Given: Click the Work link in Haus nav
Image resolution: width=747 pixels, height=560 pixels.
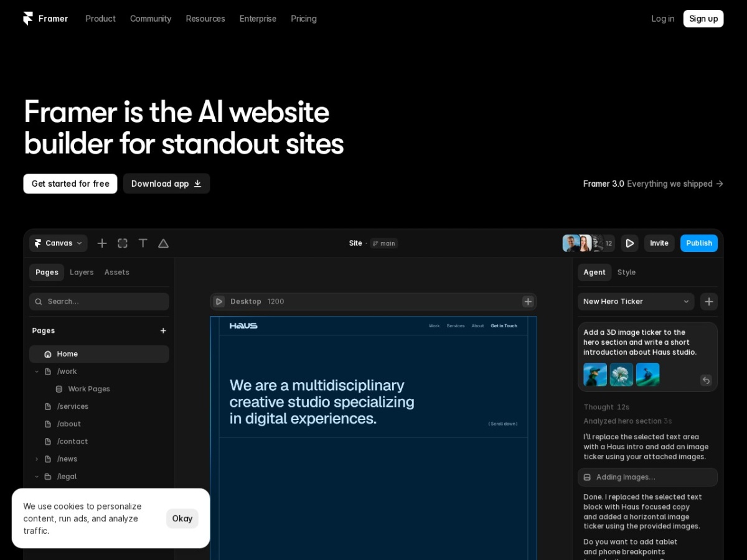Looking at the screenshot, I should tap(435, 325).
